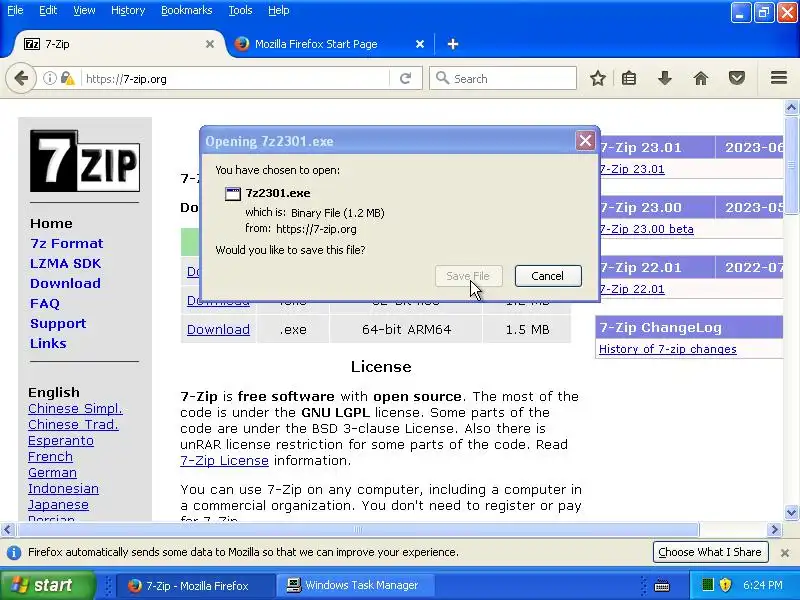The width and height of the screenshot is (800, 600).
Task: Click the on-screen keyboard tray icon
Action: coord(662,585)
